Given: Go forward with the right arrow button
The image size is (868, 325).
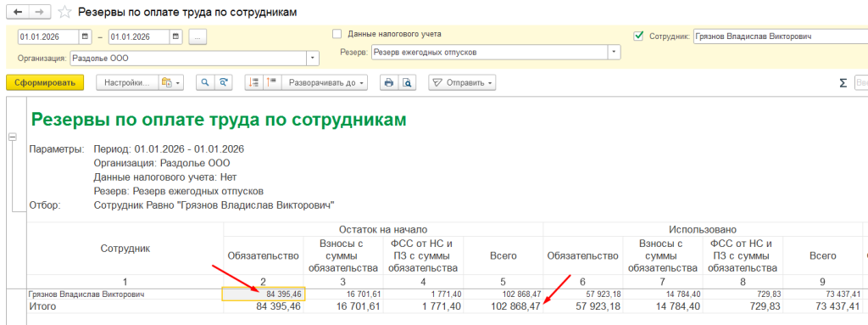Looking at the screenshot, I should point(39,11).
